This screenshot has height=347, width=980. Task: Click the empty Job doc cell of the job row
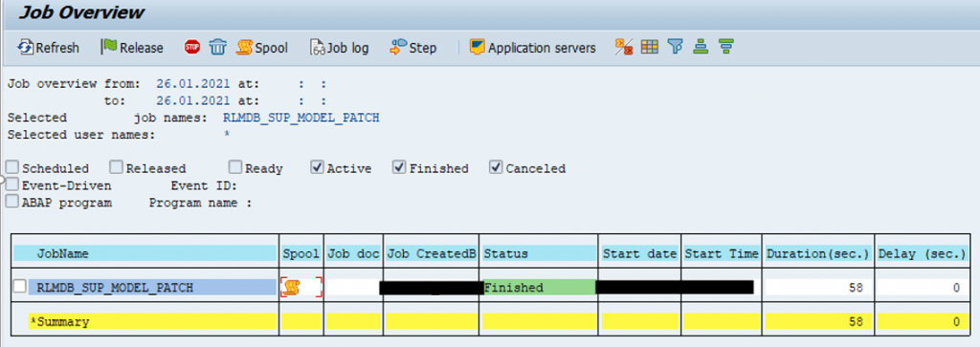coord(353,287)
